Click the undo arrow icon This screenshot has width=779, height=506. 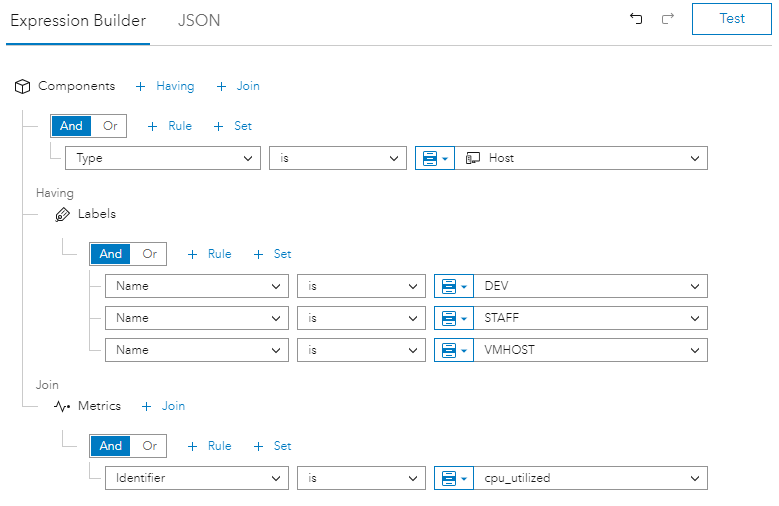(x=636, y=19)
